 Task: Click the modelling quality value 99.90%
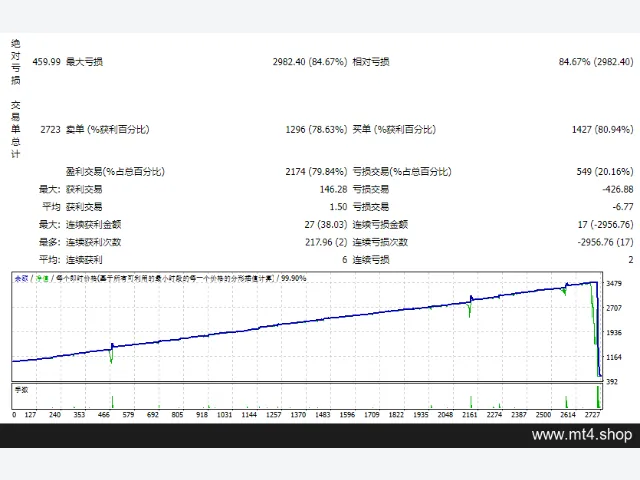(293, 278)
